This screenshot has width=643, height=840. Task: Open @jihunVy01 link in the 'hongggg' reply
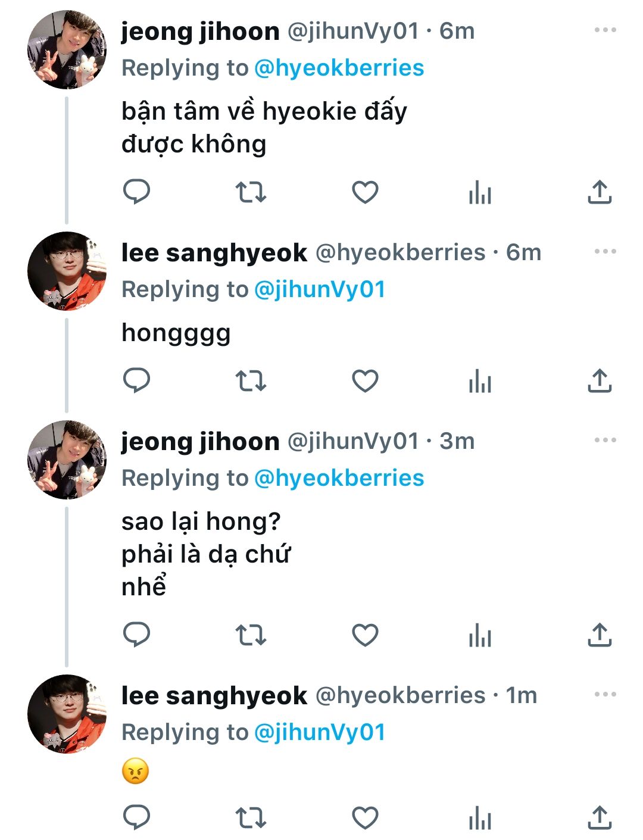click(x=320, y=289)
